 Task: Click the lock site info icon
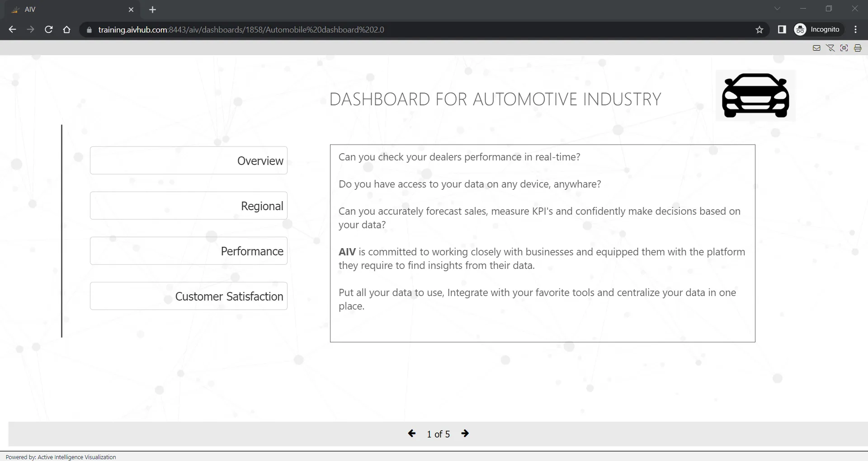pos(89,30)
